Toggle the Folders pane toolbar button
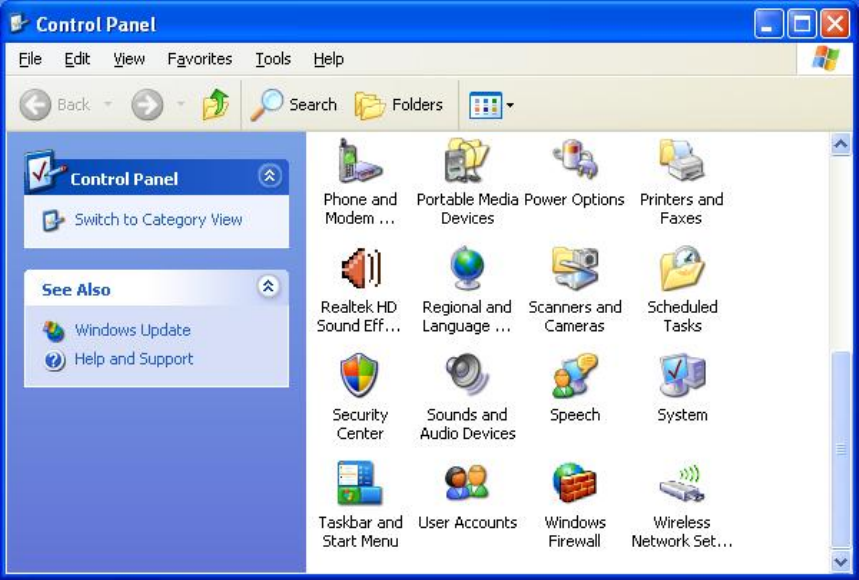Viewport: 859px width, 580px height. coord(399,105)
